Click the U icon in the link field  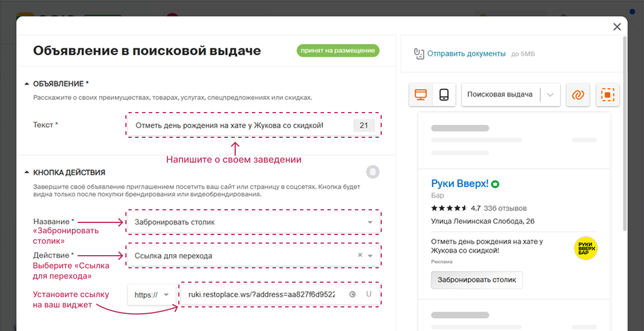[x=368, y=294]
